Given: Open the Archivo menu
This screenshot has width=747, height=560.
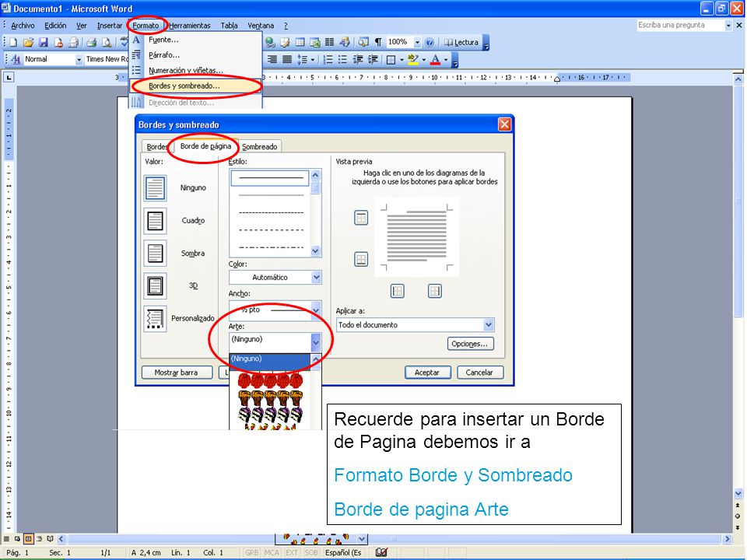Looking at the screenshot, I should point(23,26).
